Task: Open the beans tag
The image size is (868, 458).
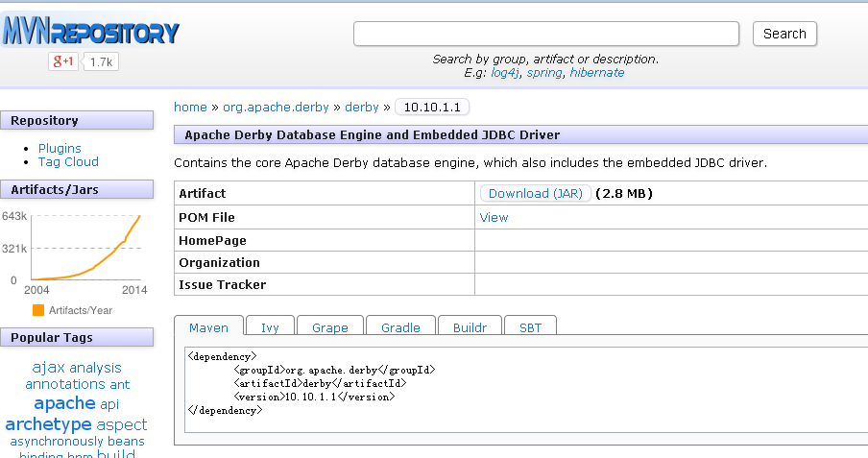Action: tap(126, 442)
